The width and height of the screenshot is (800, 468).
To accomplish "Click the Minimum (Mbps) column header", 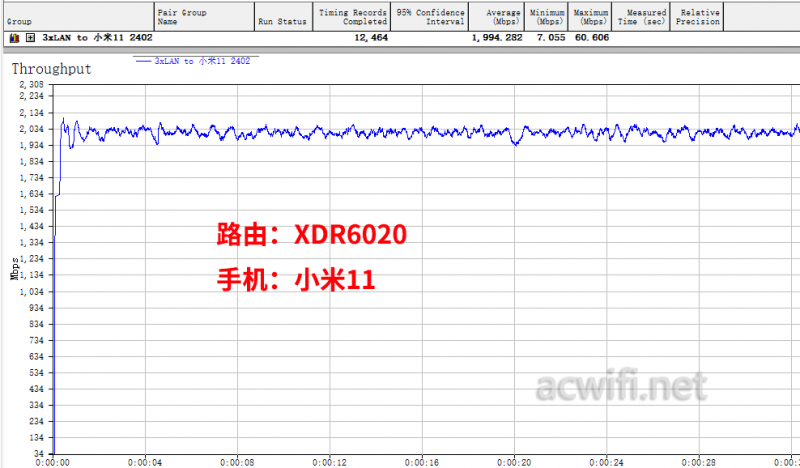I will pyautogui.click(x=547, y=16).
